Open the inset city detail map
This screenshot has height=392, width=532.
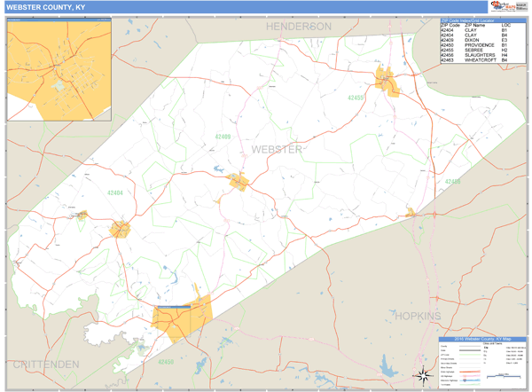(59, 69)
